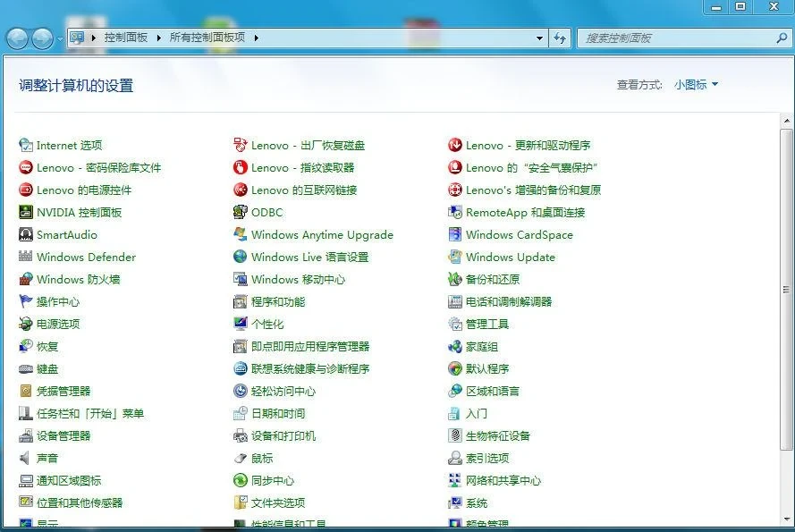Open the 同步中心 green icon
This screenshot has height=532, width=795.
click(241, 480)
